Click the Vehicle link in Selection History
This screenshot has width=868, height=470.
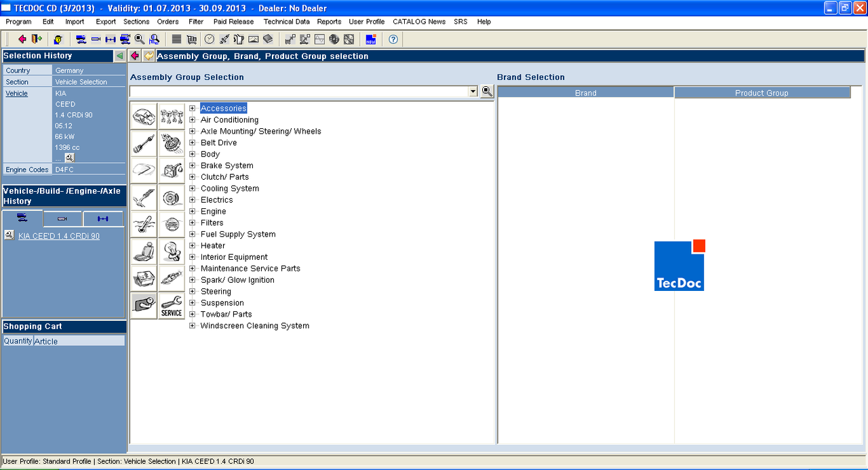pos(17,94)
